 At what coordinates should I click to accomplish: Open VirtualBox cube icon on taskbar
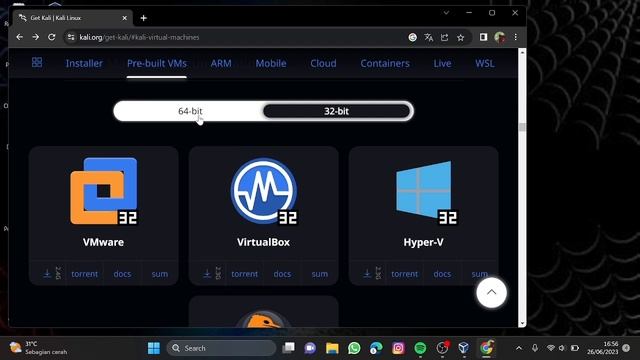coord(464,348)
